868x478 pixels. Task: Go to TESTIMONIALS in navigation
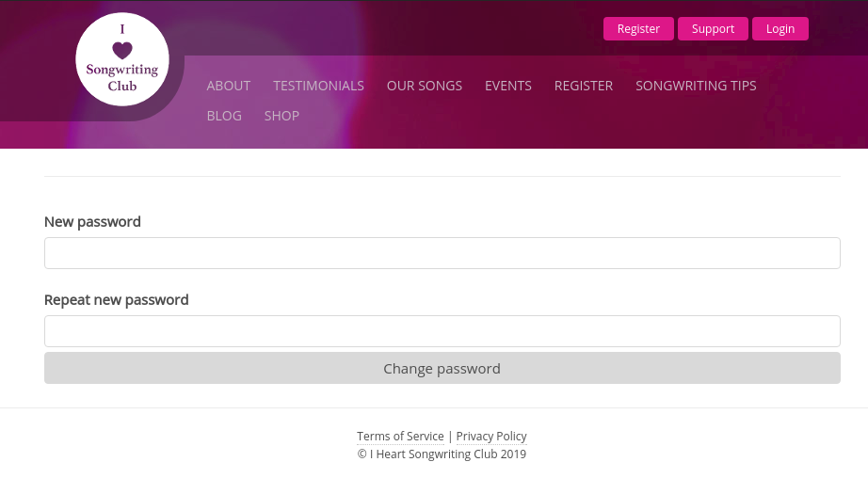click(x=318, y=86)
